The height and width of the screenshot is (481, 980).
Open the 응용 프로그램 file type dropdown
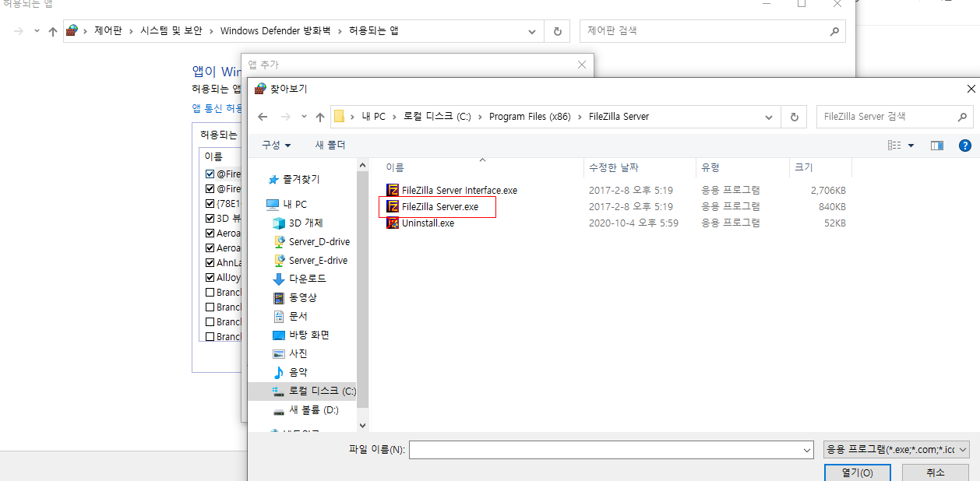pos(897,450)
